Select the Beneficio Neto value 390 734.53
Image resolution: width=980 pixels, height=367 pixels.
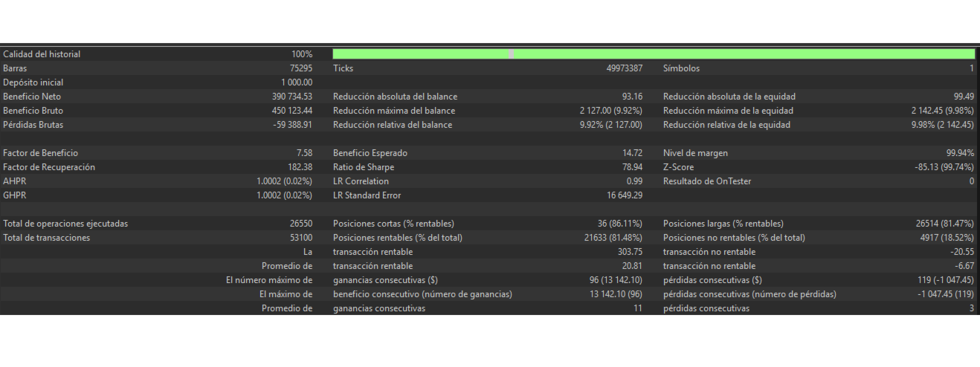292,97
